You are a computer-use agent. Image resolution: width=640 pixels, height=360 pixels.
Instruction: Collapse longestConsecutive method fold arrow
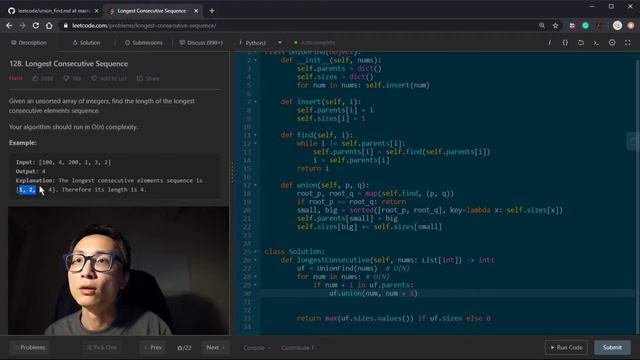256,260
